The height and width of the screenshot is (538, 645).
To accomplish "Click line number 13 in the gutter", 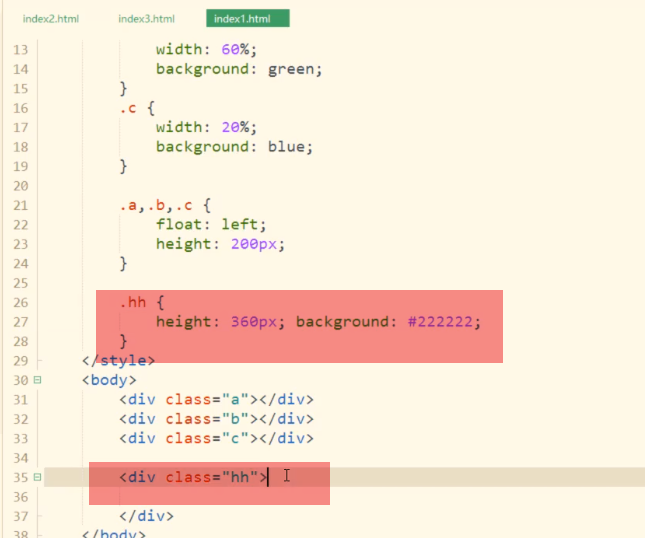I will coord(21,50).
